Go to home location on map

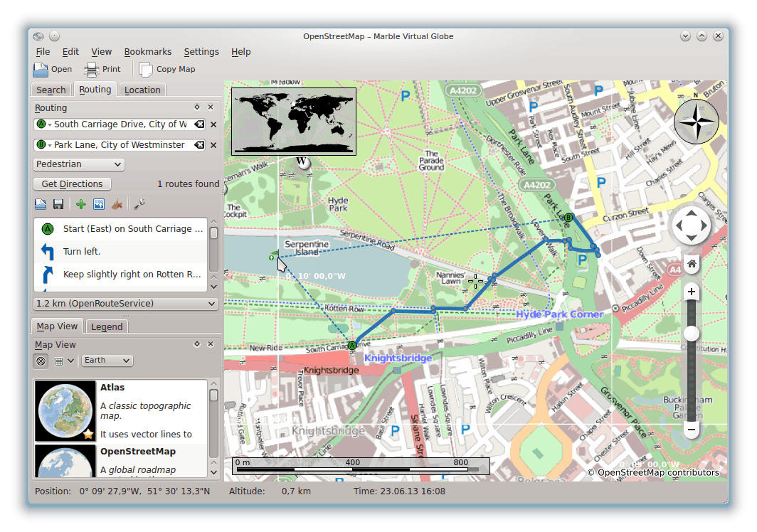pyautogui.click(x=692, y=264)
